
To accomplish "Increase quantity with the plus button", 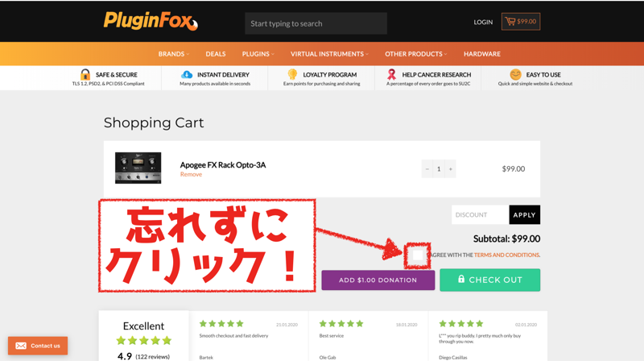I will click(x=451, y=169).
